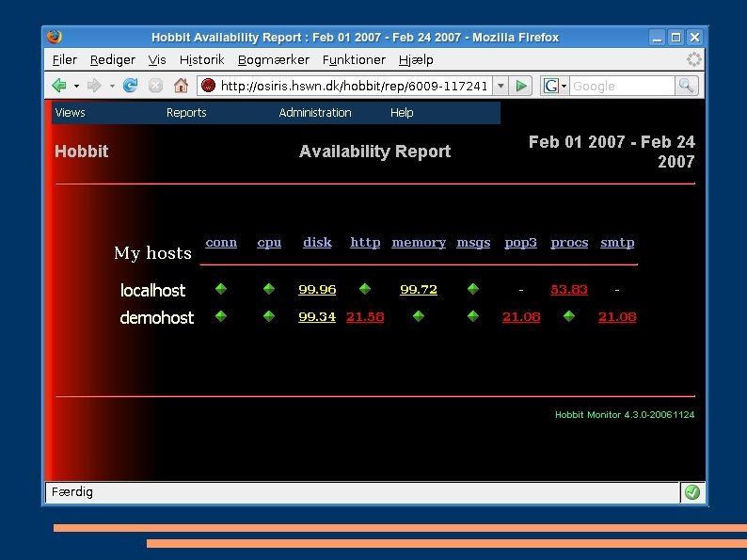
Task: Open the Rediger menu
Action: [x=113, y=60]
